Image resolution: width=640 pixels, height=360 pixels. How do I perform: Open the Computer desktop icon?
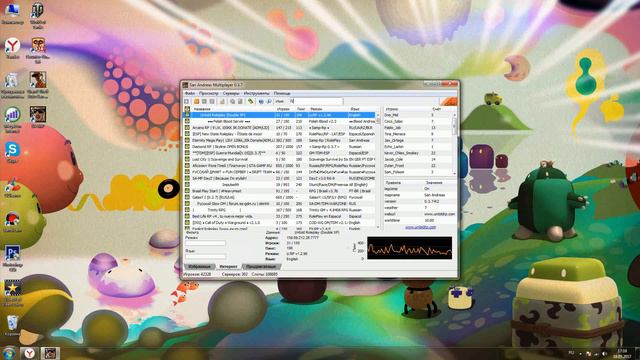point(12,13)
